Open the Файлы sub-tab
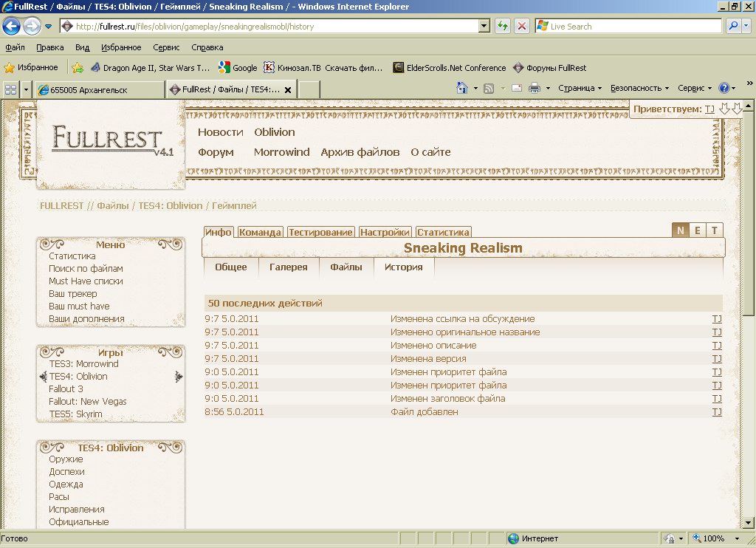Viewport: 756px width, 548px height. pos(346,267)
